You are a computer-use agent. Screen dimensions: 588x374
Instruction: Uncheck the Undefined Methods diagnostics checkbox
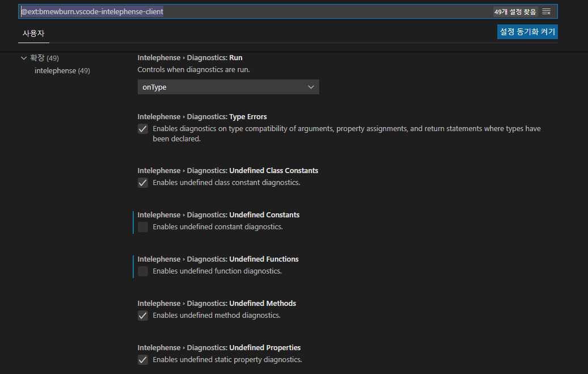[x=143, y=316]
